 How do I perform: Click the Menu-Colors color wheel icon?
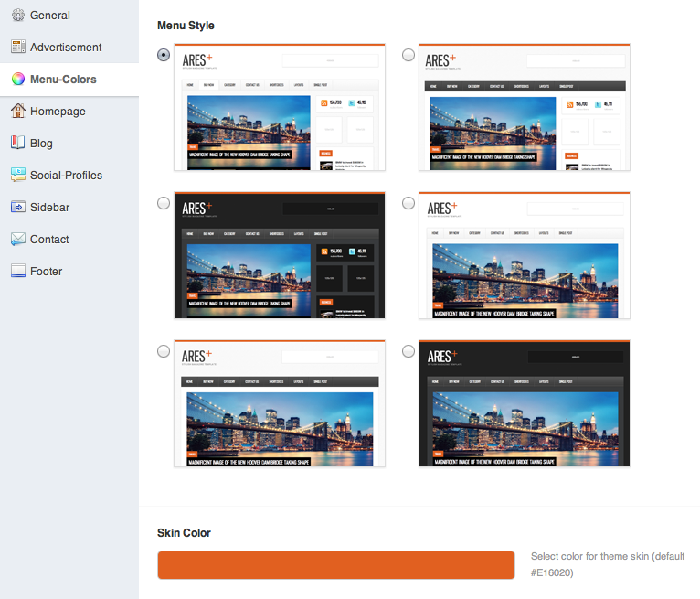click(x=18, y=79)
